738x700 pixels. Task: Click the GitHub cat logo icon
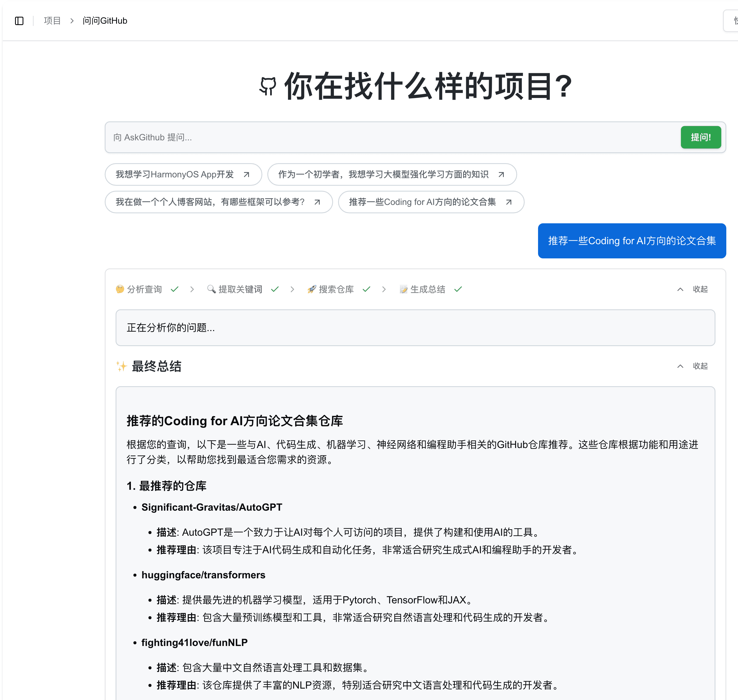(x=268, y=86)
